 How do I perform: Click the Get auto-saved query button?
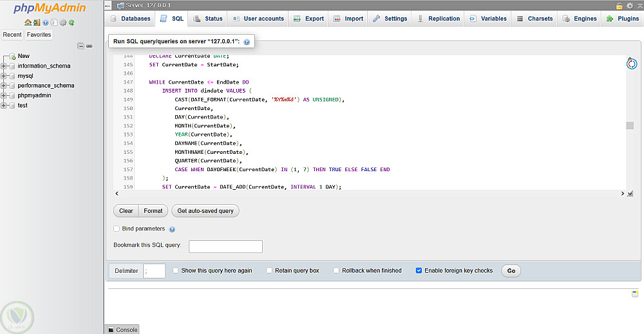coord(205,211)
